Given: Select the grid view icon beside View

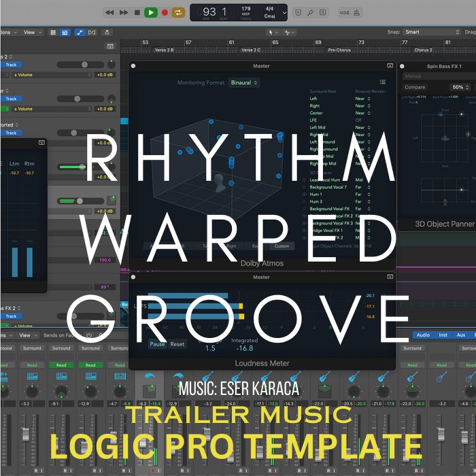Looking at the screenshot, I should [x=53, y=33].
